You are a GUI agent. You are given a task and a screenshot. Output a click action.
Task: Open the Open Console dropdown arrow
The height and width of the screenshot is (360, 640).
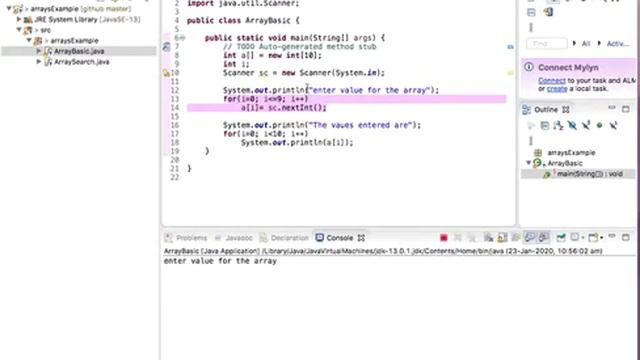(x=602, y=238)
